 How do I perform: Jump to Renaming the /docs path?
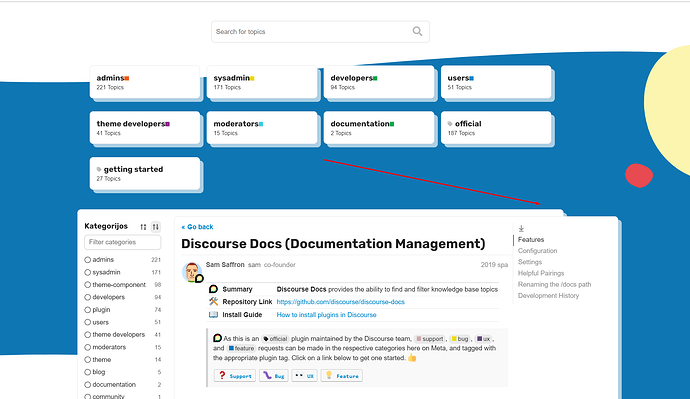[x=554, y=284]
